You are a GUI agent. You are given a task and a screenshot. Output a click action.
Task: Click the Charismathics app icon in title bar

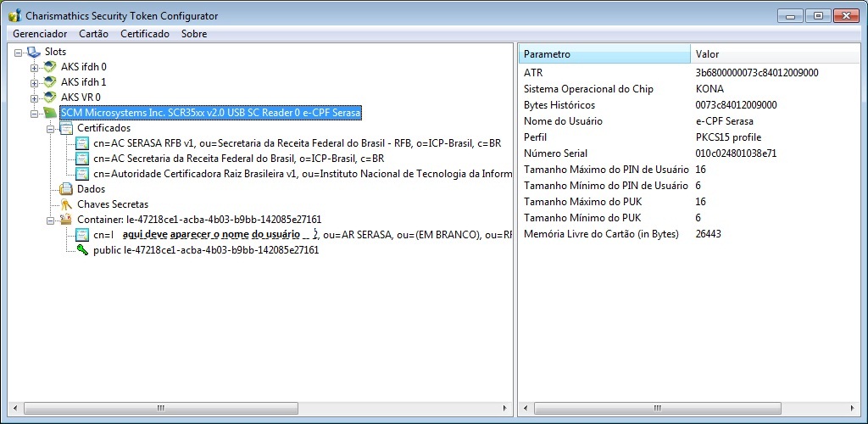pyautogui.click(x=15, y=16)
